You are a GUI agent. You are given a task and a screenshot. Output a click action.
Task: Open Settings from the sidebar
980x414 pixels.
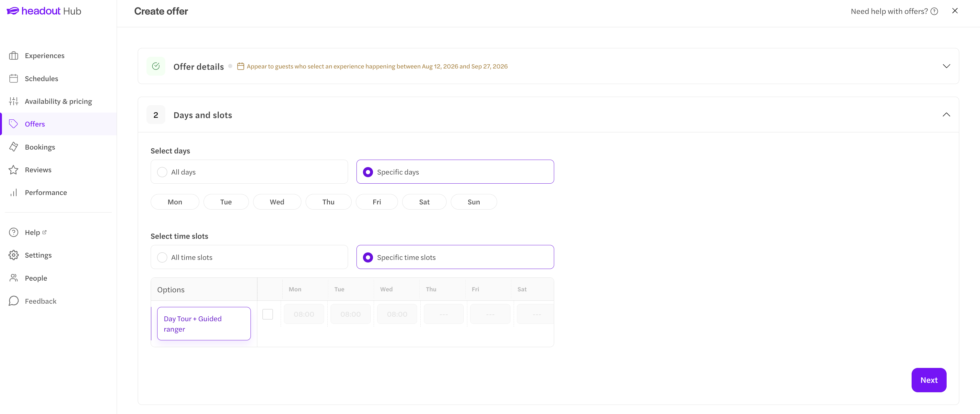pyautogui.click(x=59, y=255)
